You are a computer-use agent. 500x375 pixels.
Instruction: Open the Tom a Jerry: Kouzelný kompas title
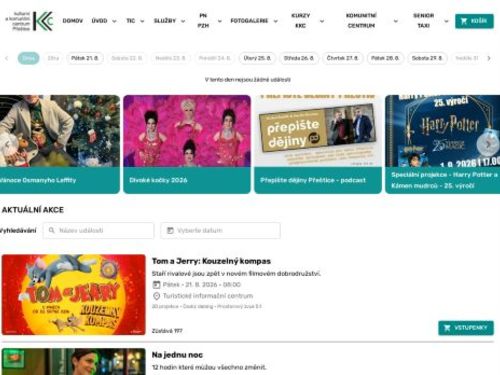pos(211,261)
